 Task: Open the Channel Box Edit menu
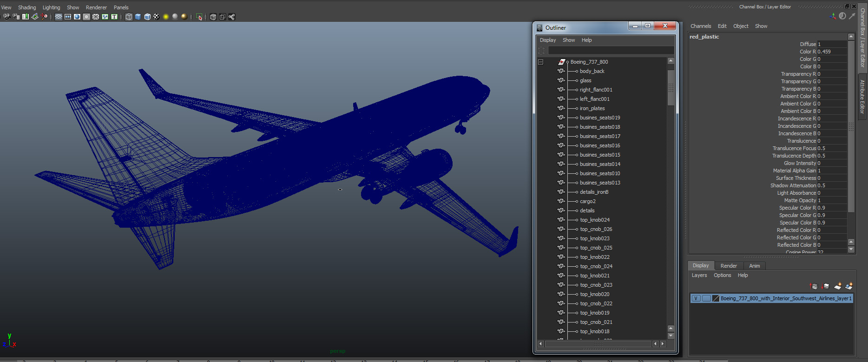click(x=722, y=26)
